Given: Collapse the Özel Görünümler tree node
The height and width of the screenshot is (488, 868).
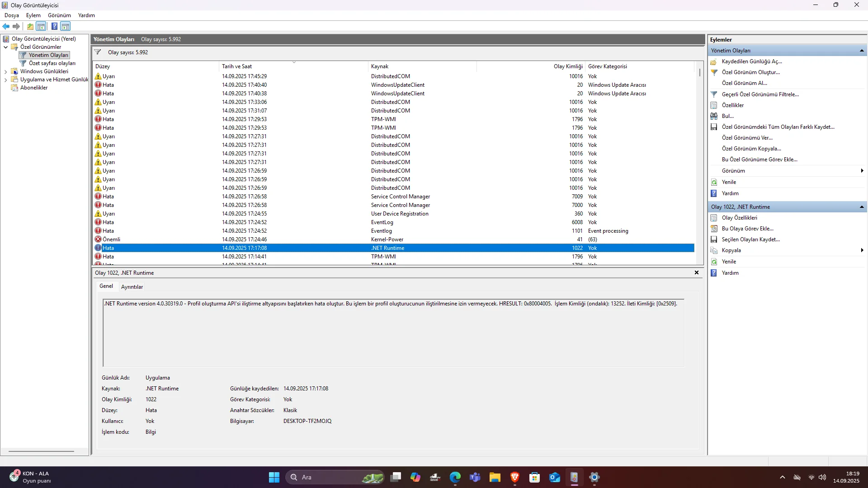Looking at the screenshot, I should pyautogui.click(x=5, y=47).
